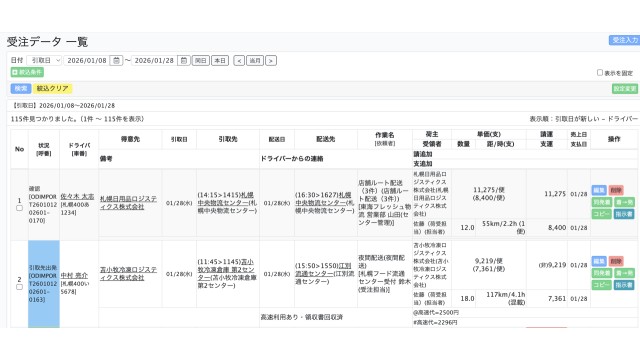The width and height of the screenshot is (640, 360).
Task: Click 受注データ 一覧 page heading
Action: [x=47, y=42]
